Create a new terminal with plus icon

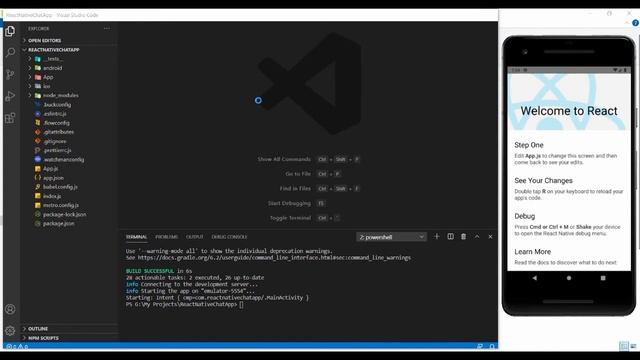tap(436, 236)
